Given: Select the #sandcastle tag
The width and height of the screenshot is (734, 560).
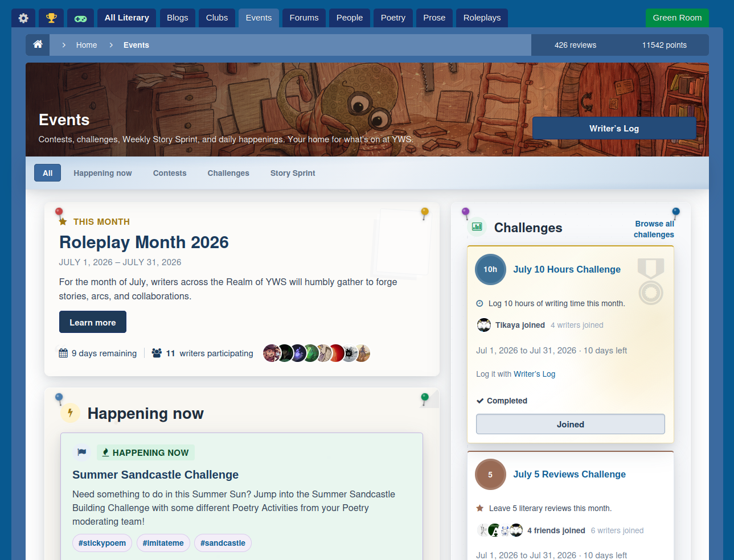Looking at the screenshot, I should [x=223, y=543].
